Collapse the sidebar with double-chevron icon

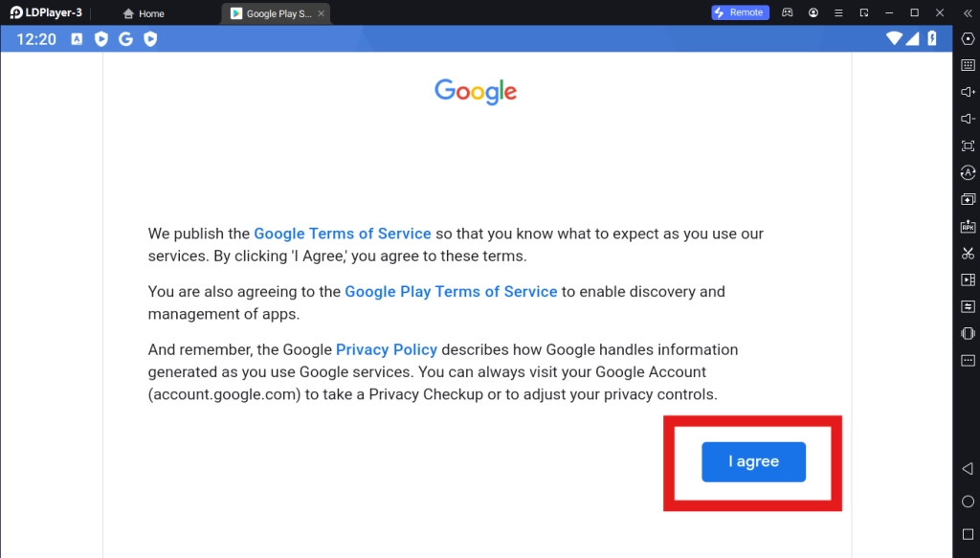tap(968, 12)
